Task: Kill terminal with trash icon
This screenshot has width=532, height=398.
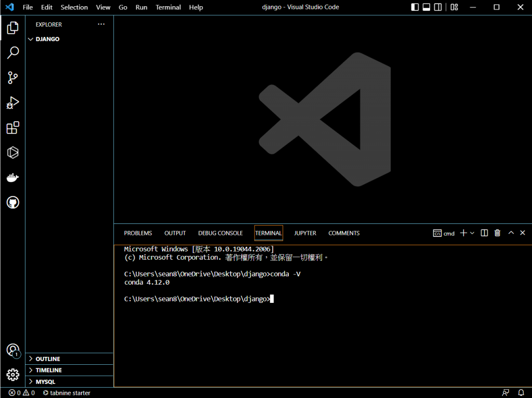Action: point(497,233)
